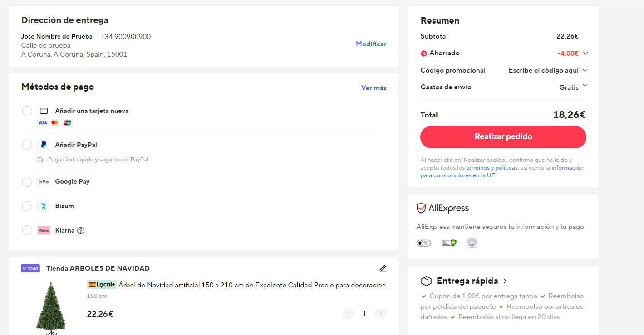This screenshot has width=644, height=335.
Task: Click the credit card icon for new card
Action: pyautogui.click(x=44, y=111)
